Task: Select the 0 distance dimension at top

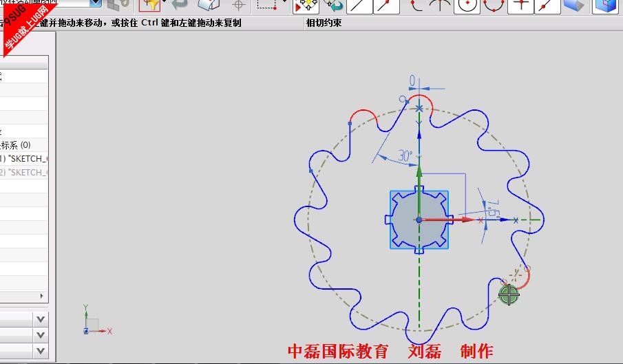Action: (x=412, y=81)
